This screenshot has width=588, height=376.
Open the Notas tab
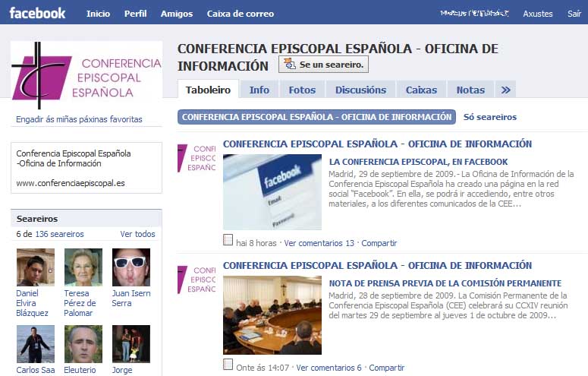click(470, 90)
